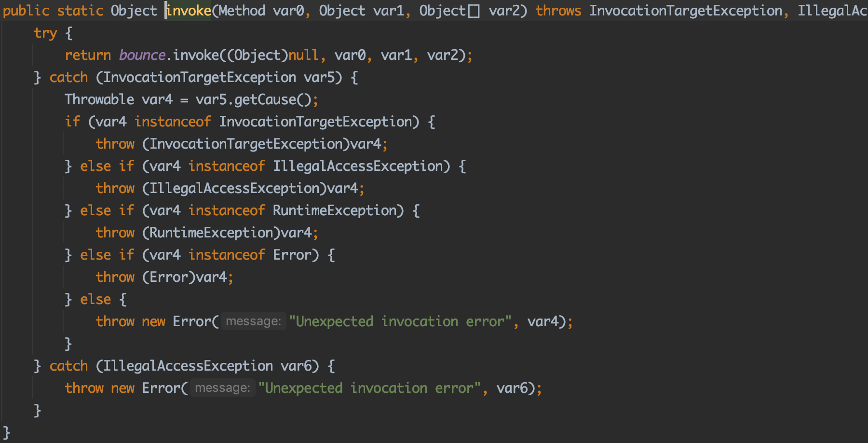Click the invoke method name in the signature

[189, 11]
